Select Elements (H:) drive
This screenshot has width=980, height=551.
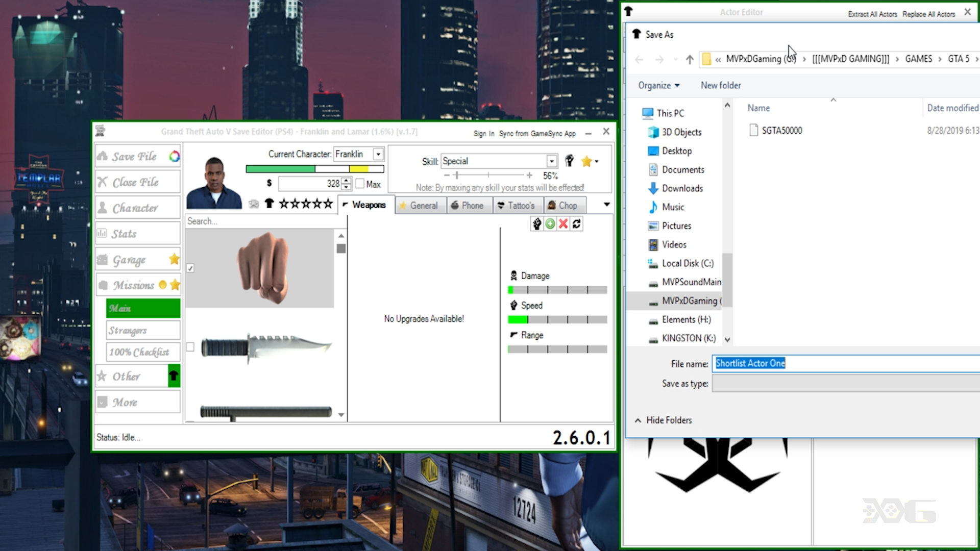tap(686, 319)
